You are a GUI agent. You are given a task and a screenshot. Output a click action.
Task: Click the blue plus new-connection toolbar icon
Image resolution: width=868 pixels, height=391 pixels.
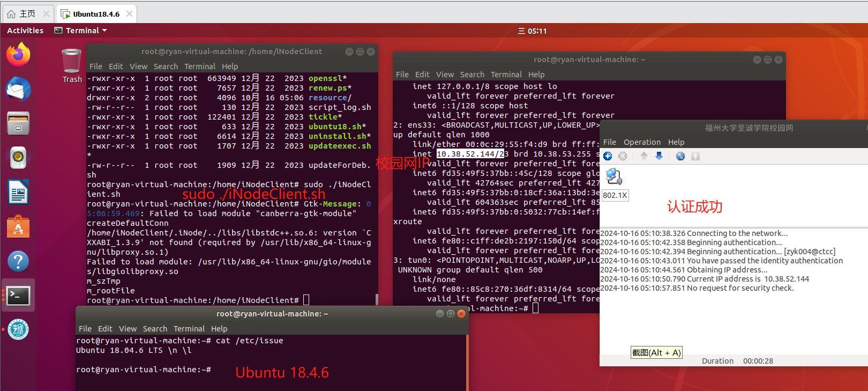tap(608, 156)
